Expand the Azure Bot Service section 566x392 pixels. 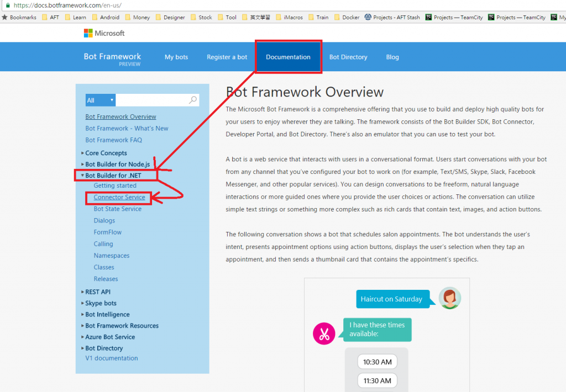coord(108,337)
